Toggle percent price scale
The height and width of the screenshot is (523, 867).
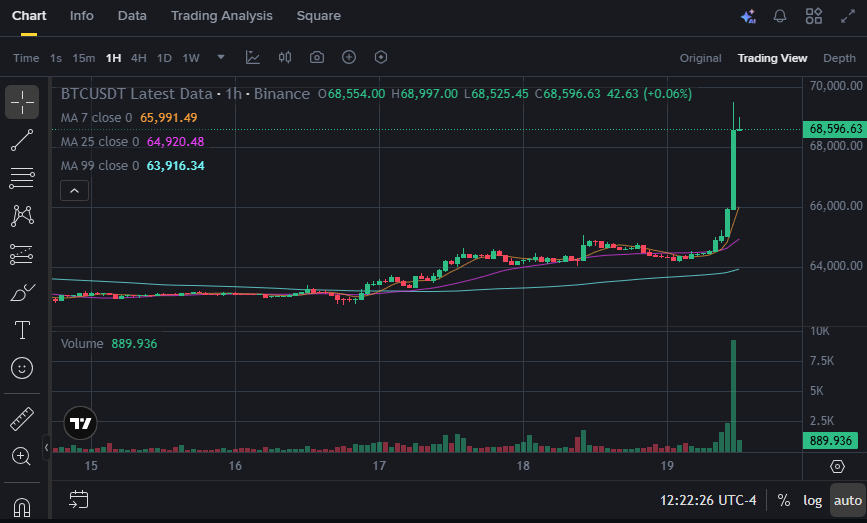[784, 500]
